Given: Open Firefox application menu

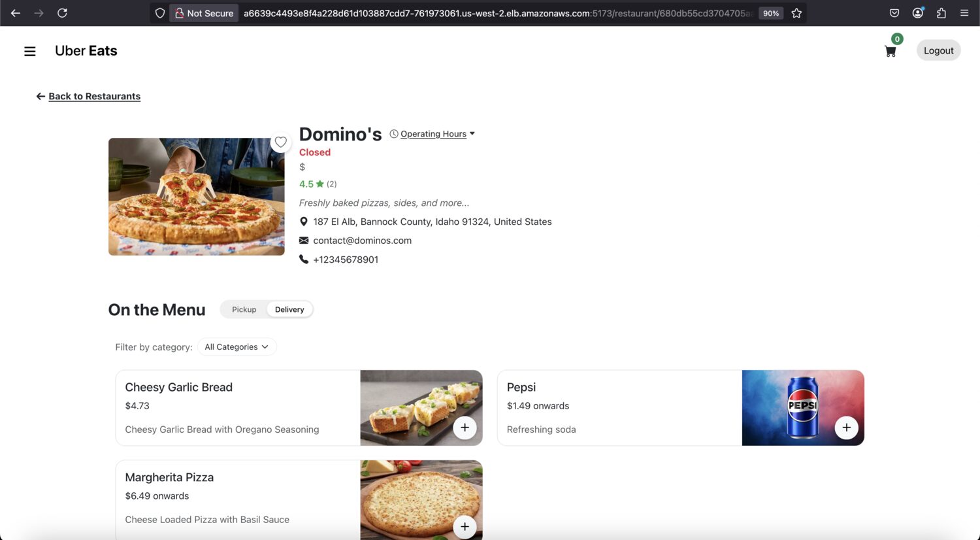Looking at the screenshot, I should 964,13.
